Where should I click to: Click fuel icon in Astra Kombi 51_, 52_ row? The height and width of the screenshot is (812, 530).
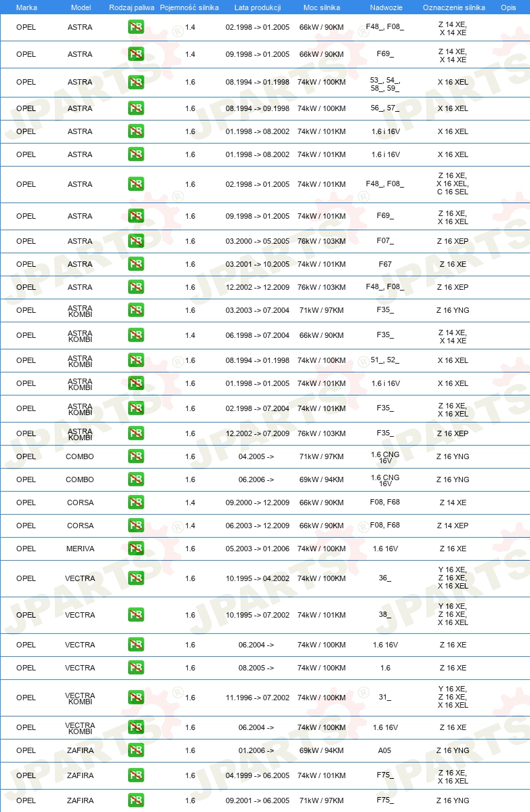point(136,360)
